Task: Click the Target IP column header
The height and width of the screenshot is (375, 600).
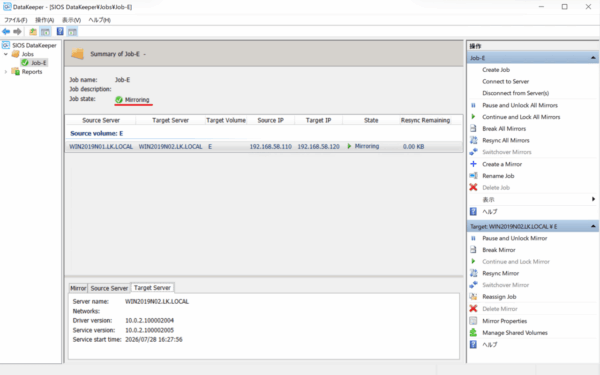Action: (318, 120)
